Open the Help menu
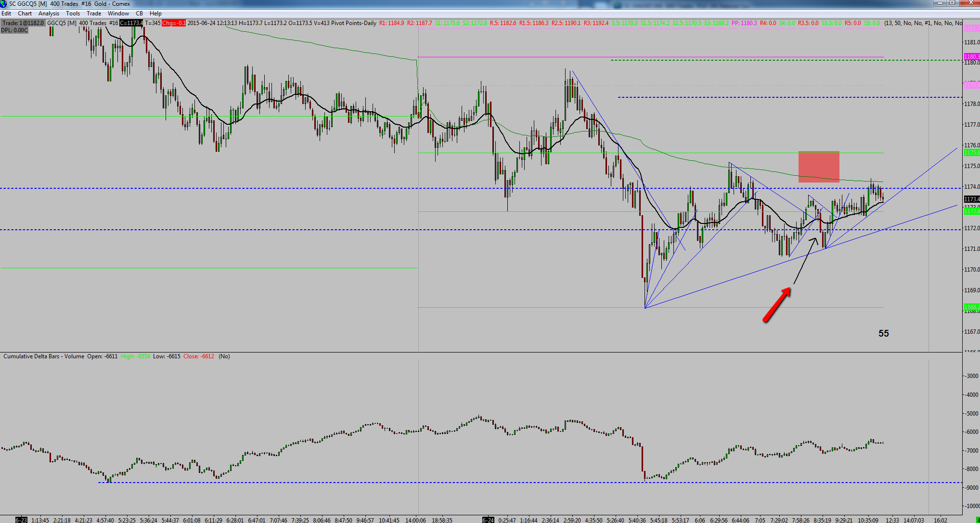The height and width of the screenshot is (523, 980). (155, 13)
